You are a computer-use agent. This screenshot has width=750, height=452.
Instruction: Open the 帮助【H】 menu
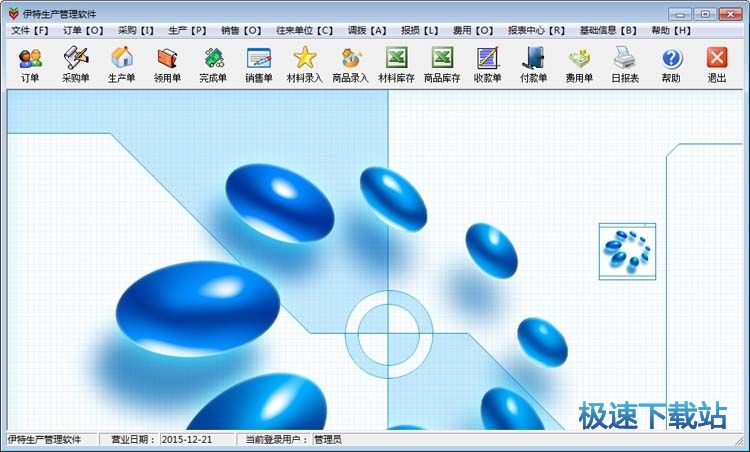pos(671,31)
